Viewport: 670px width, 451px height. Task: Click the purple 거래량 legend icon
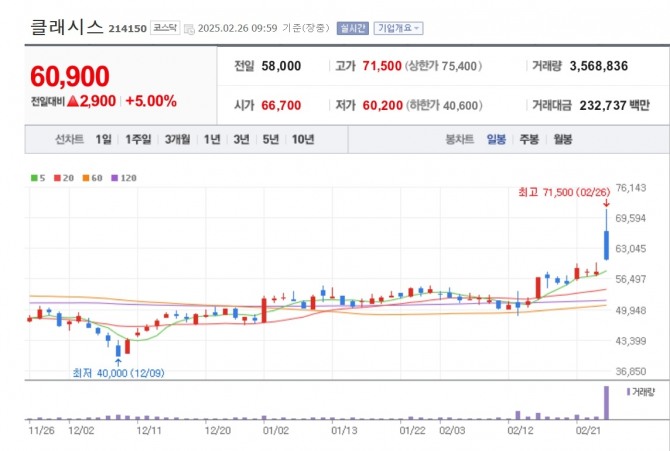tap(628, 392)
